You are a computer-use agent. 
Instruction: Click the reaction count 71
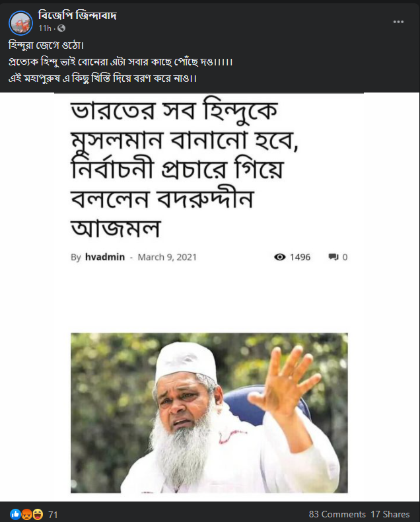pyautogui.click(x=53, y=515)
